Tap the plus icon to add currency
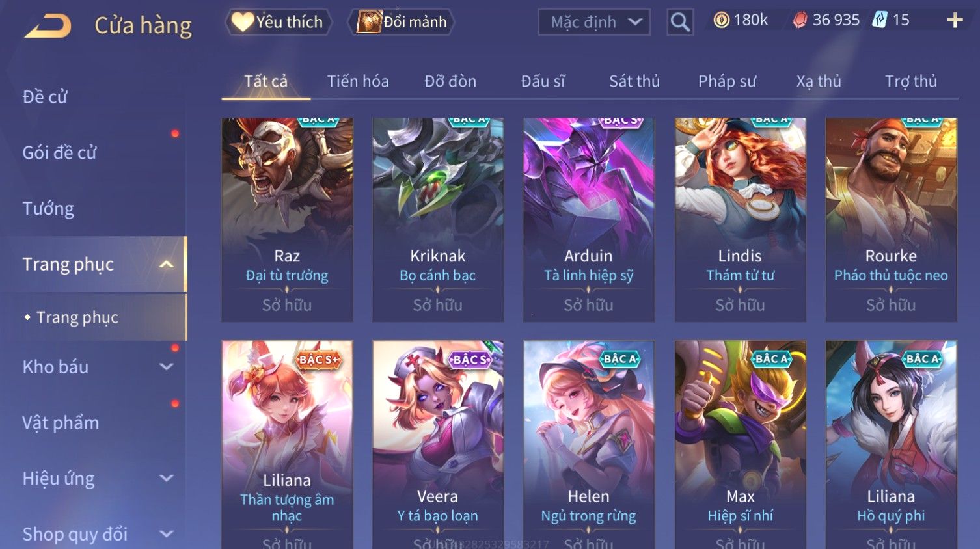The image size is (980, 549). [955, 21]
